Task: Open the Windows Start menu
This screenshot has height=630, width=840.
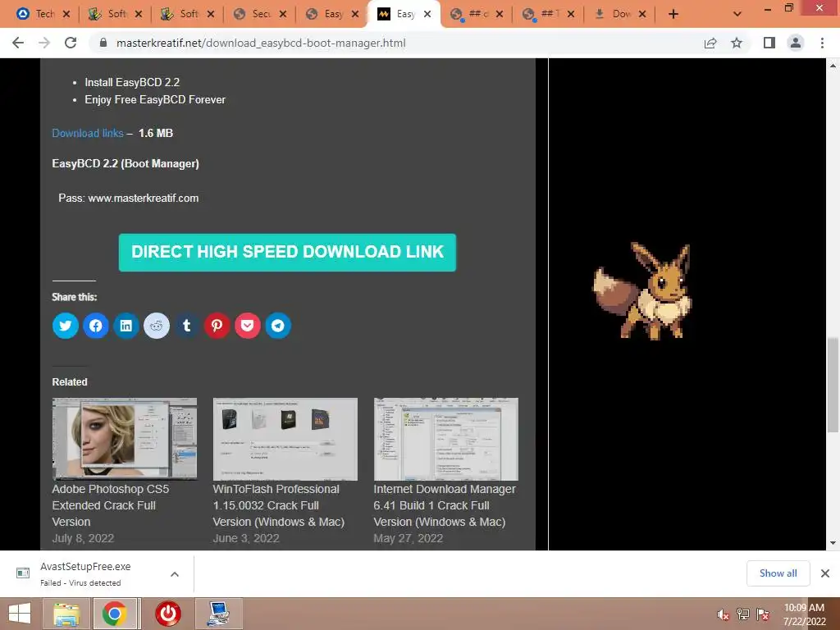Action: (x=20, y=614)
